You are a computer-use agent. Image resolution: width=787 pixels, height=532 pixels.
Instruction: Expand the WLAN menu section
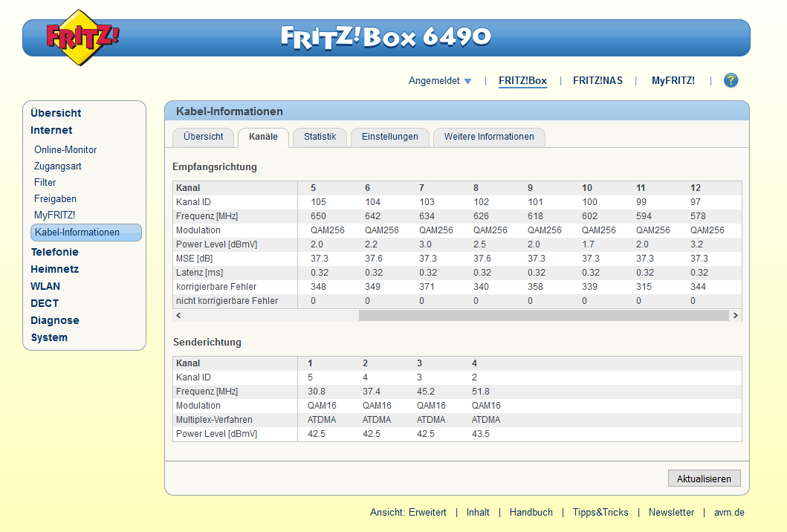pyautogui.click(x=45, y=286)
